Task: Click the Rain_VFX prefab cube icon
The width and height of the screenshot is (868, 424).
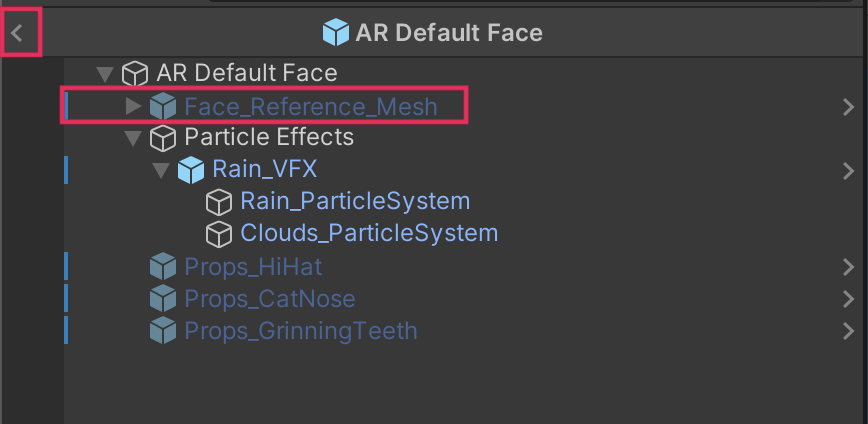Action: pyautogui.click(x=190, y=169)
